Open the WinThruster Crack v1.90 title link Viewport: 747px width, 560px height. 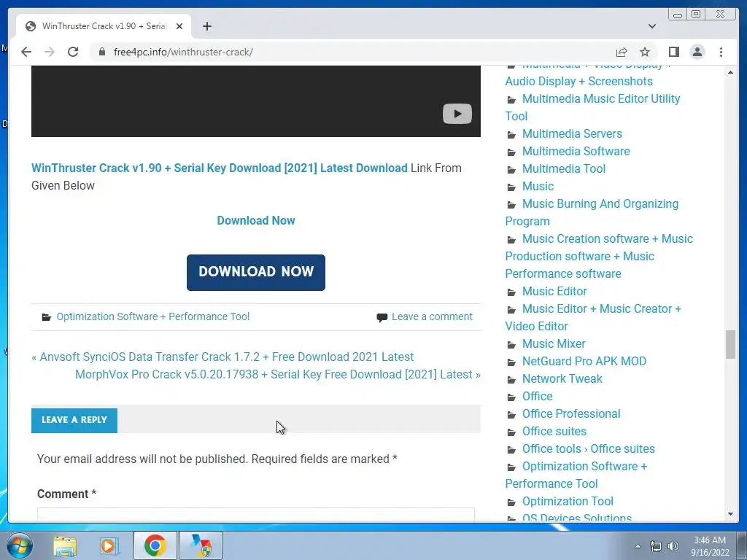pyautogui.click(x=219, y=168)
